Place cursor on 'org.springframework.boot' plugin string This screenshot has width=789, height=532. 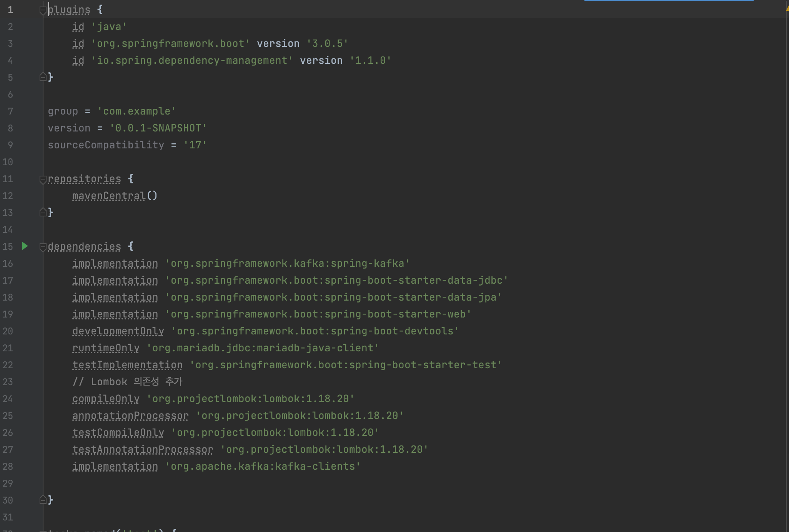170,43
